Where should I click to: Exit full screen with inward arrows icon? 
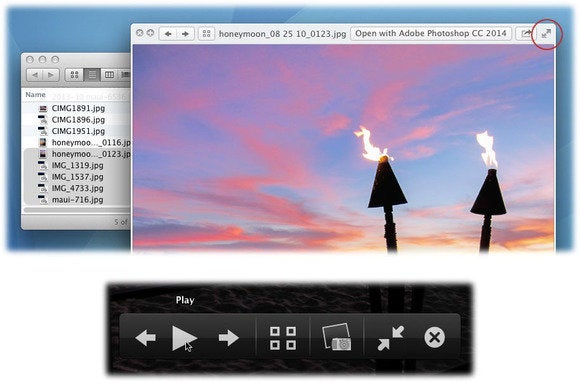(391, 338)
